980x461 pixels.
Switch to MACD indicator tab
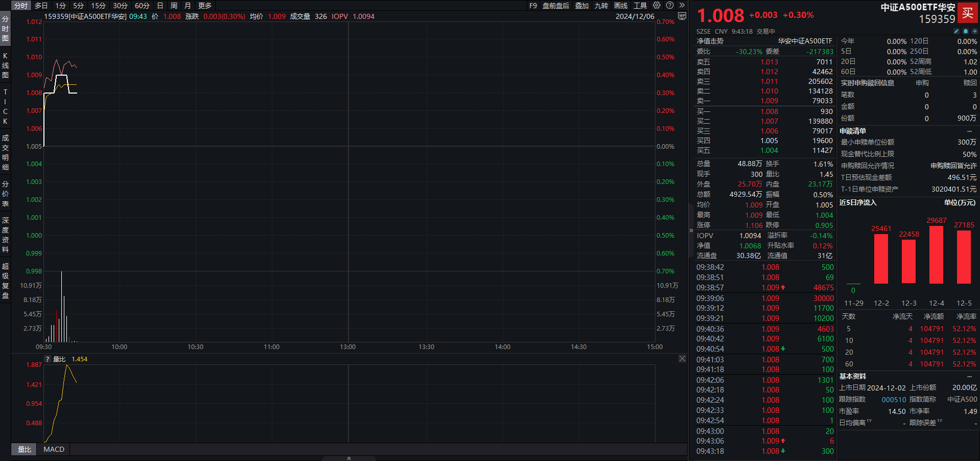coord(54,449)
